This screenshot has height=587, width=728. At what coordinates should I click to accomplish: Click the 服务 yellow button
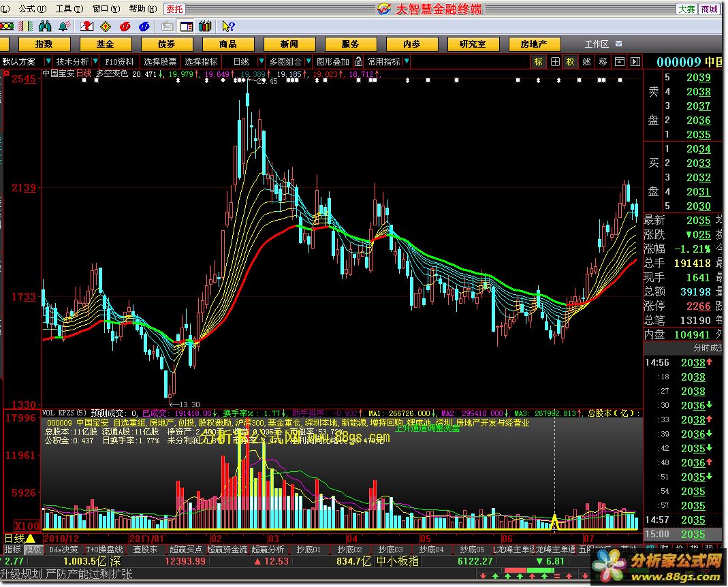(351, 44)
